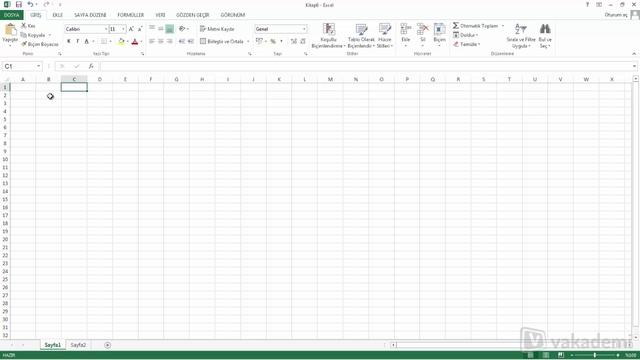Viewport: 640px width, 360px height.
Task: Click the decrease indent icon
Action: (182, 41)
